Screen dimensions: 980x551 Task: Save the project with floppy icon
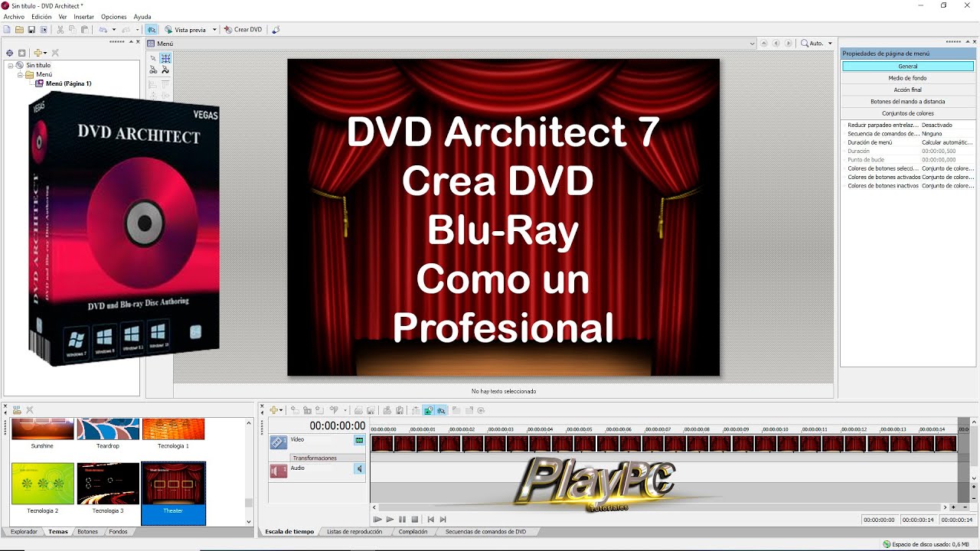point(31,30)
